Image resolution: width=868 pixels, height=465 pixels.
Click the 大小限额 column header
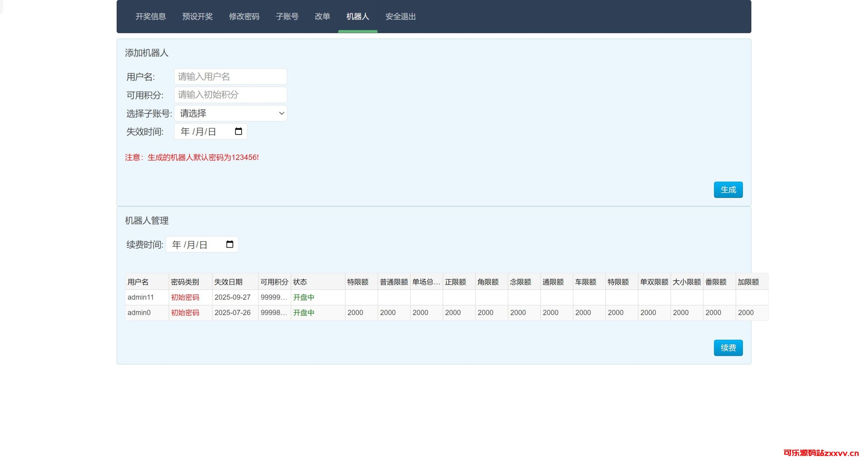[x=687, y=282]
